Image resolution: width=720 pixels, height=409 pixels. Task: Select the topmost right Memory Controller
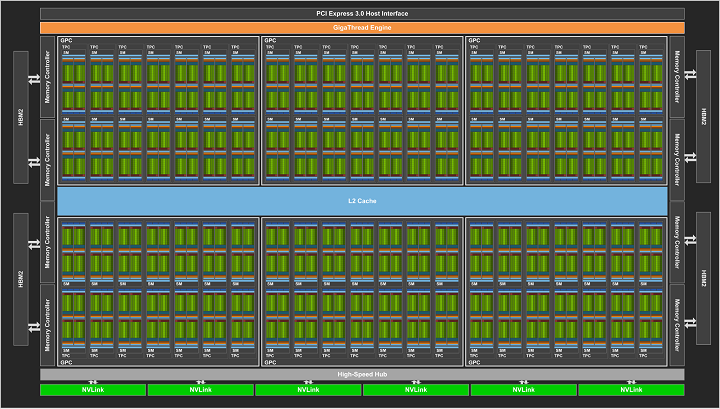677,76
